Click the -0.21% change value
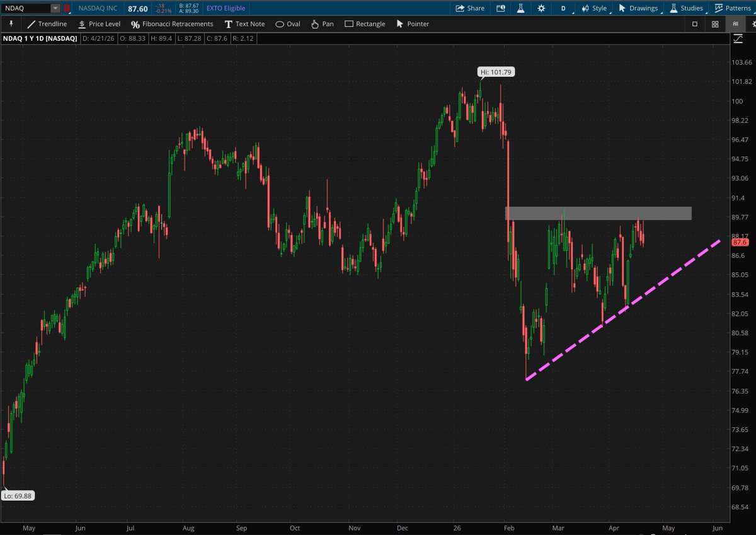The width and height of the screenshot is (756, 535). click(163, 11)
